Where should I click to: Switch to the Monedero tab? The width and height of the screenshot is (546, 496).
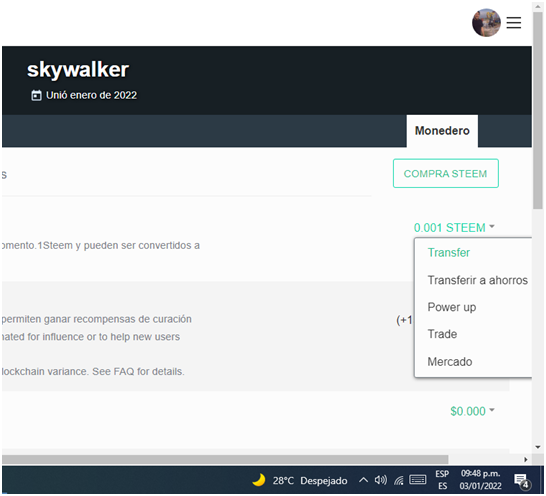click(x=442, y=131)
